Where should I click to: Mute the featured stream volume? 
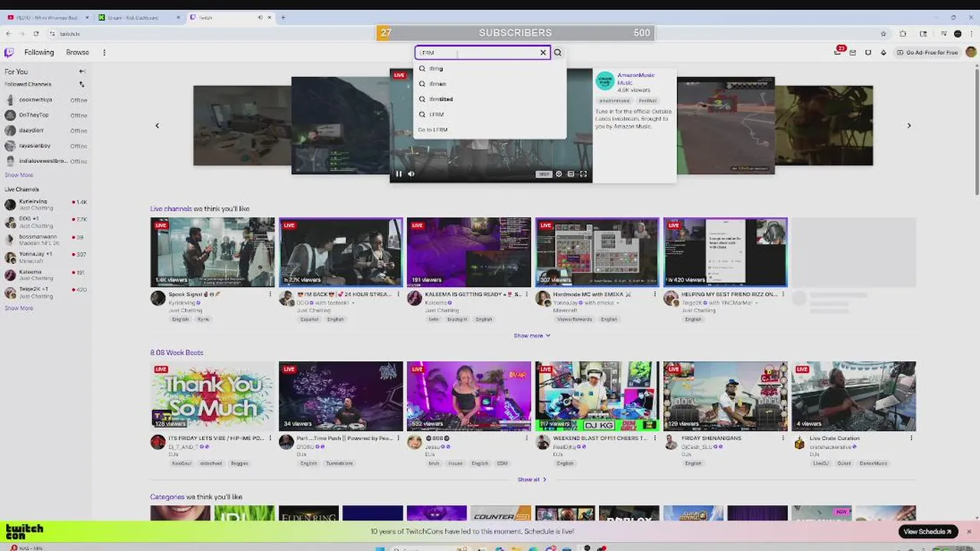411,174
